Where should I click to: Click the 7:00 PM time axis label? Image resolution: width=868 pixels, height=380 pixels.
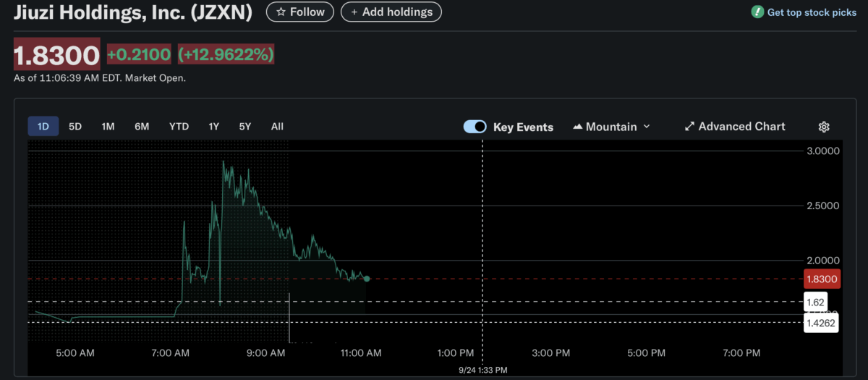[742, 353]
